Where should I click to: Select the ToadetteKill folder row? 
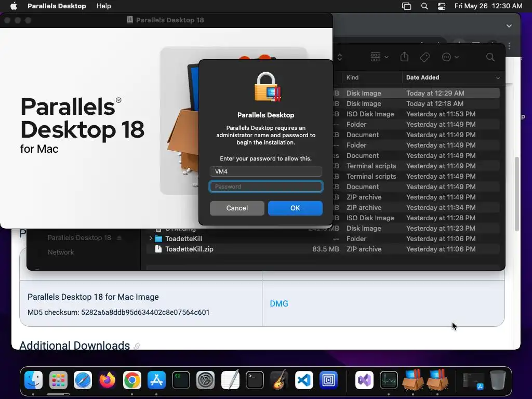[323, 238]
